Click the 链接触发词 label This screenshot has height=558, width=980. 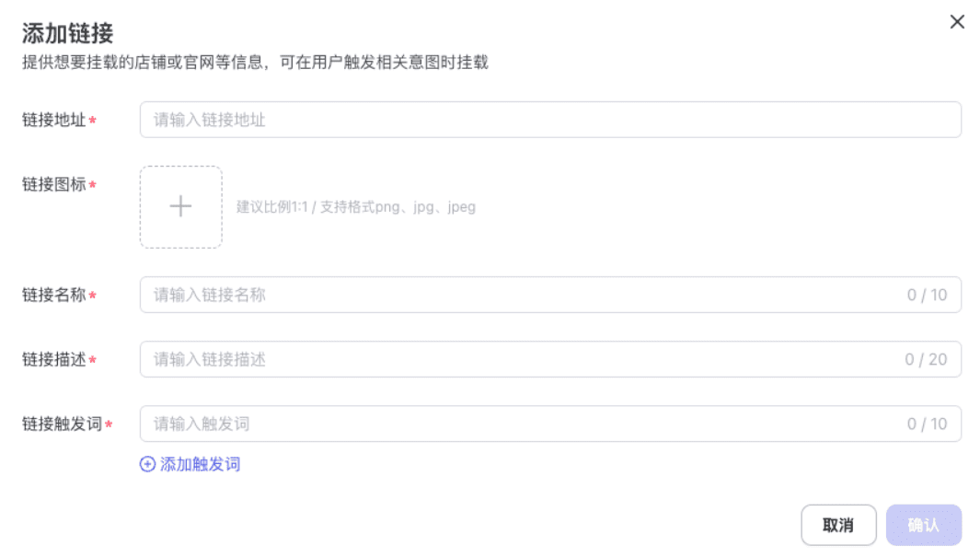[62, 424]
